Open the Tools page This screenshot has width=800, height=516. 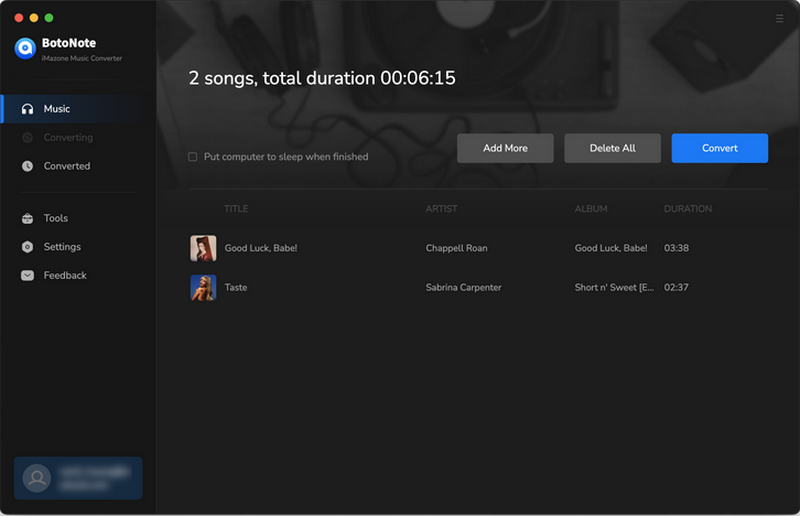click(x=79, y=218)
